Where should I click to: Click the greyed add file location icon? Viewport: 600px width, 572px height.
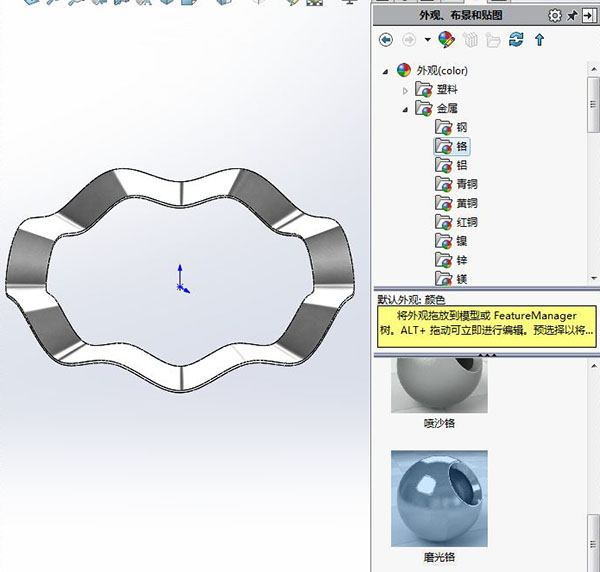[x=470, y=40]
